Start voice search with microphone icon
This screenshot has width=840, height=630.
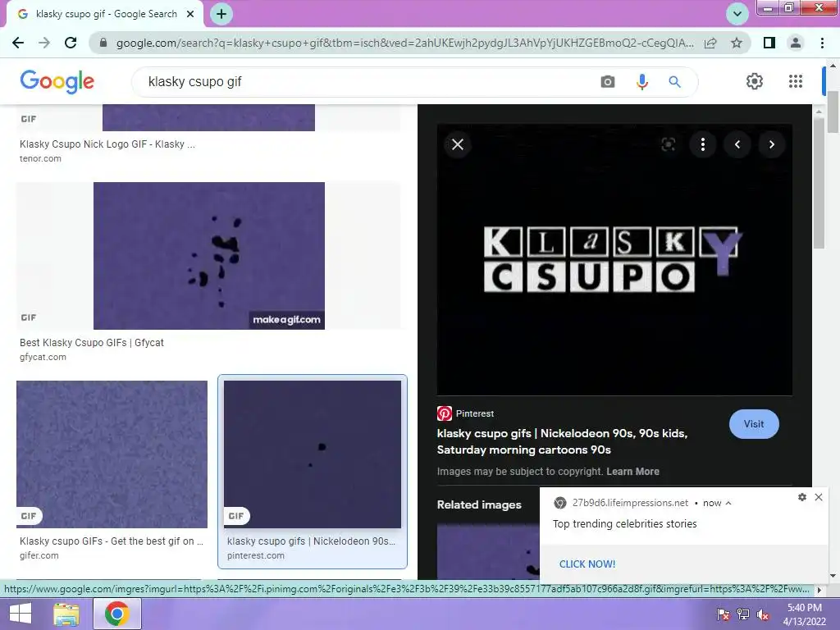(641, 82)
